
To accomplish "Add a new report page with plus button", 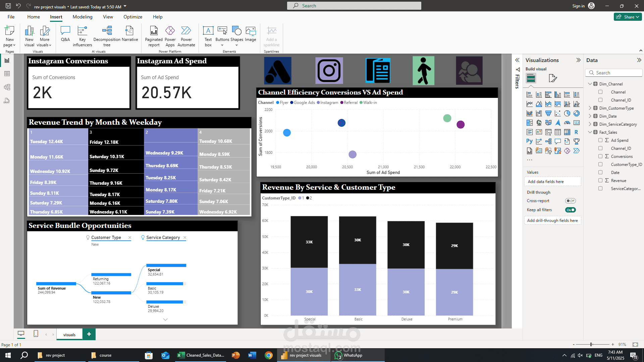I will 89,334.
